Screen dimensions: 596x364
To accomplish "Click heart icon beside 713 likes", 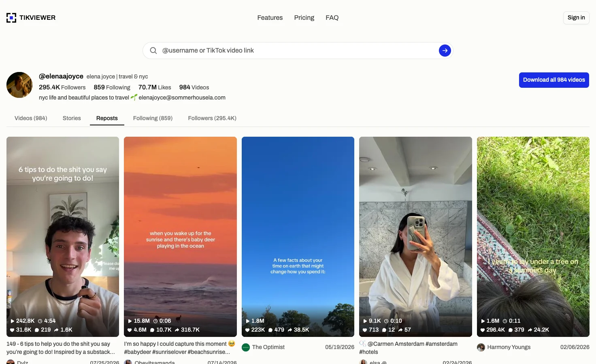I will click(365, 330).
